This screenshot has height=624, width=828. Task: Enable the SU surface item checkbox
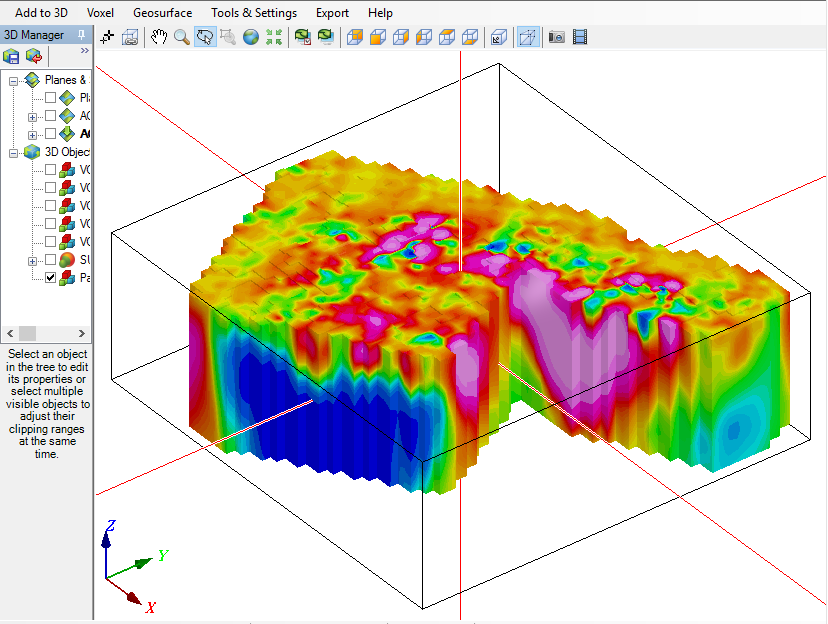(x=51, y=260)
